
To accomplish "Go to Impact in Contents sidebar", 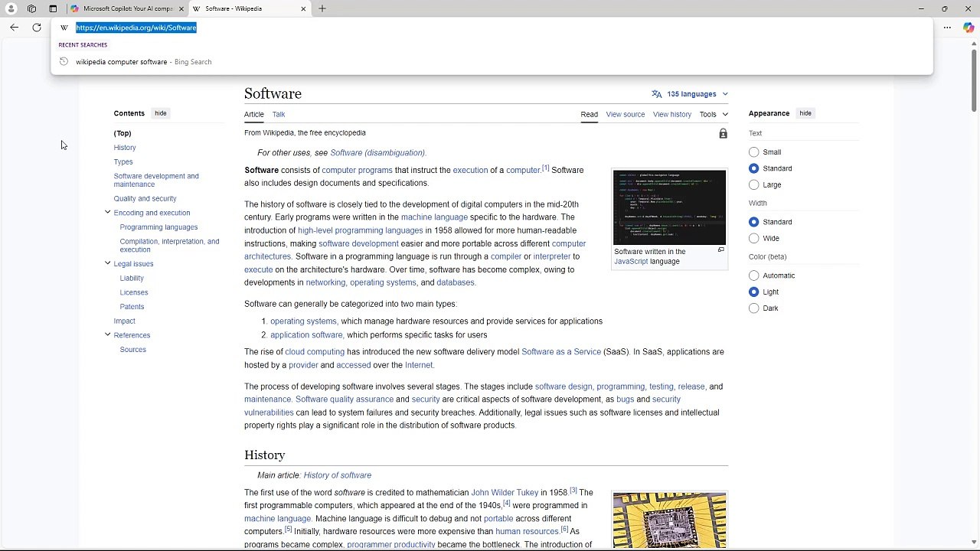I will pos(125,321).
